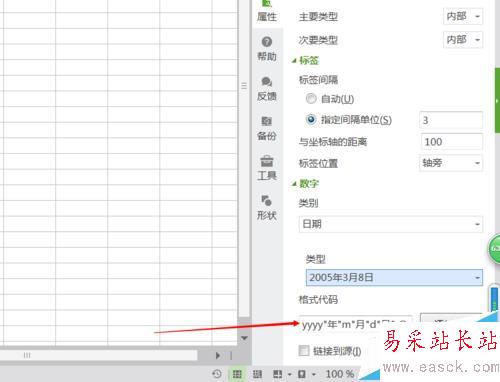
Task: Enable the 链接到源(I) checkbox
Action: point(304,350)
